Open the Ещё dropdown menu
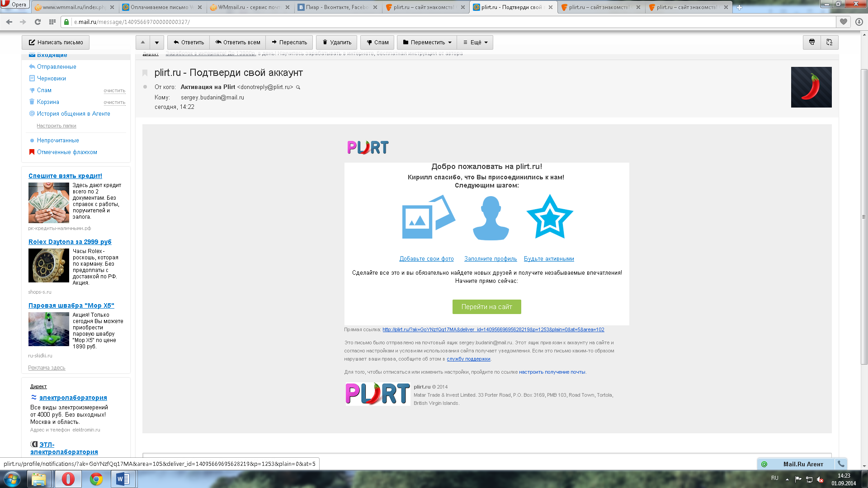The image size is (868, 488). [475, 42]
